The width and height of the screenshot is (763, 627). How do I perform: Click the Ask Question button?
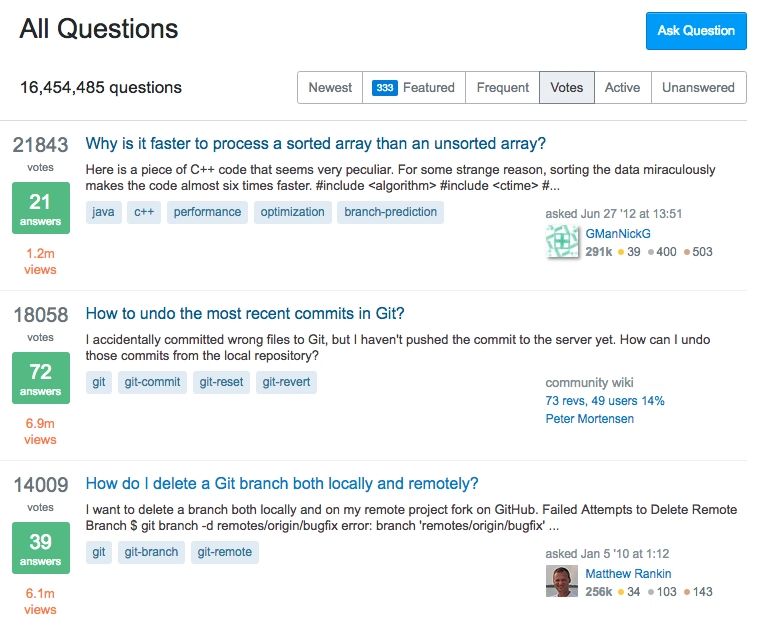696,31
